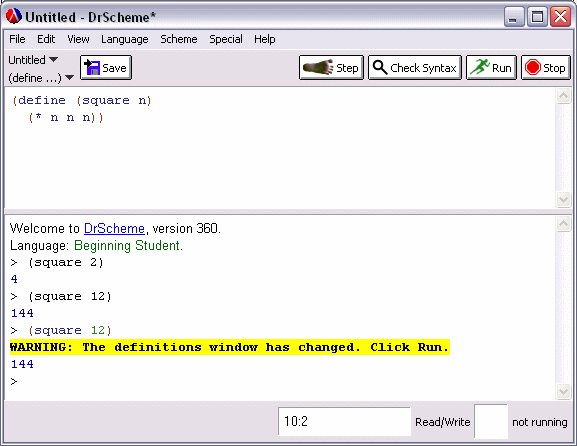The height and width of the screenshot is (446, 577).
Task: Click scroll up arrow in interactions pane
Action: [x=563, y=224]
